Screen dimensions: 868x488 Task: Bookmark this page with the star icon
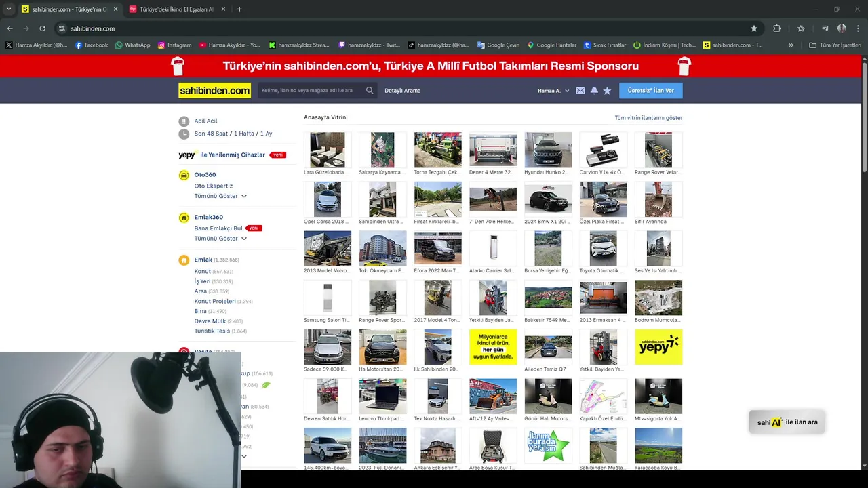point(754,28)
